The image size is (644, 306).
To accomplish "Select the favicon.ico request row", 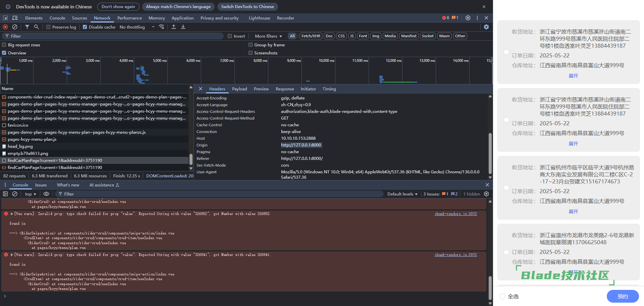I will pyautogui.click(x=94, y=125).
